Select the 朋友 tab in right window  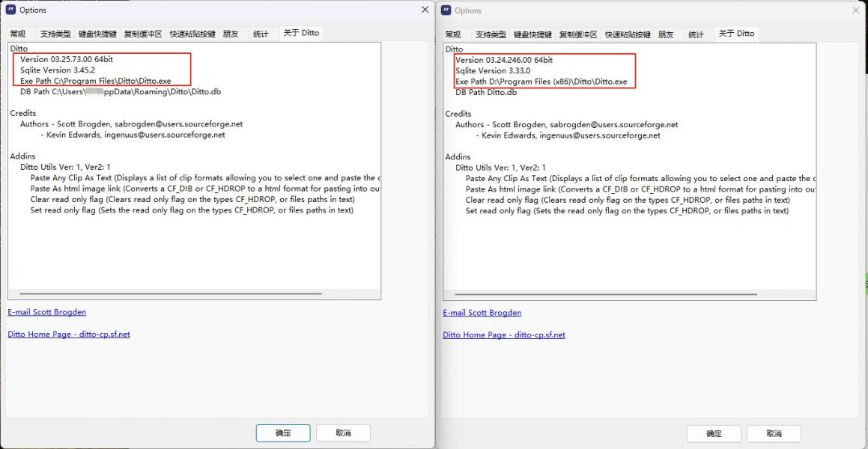tap(666, 34)
